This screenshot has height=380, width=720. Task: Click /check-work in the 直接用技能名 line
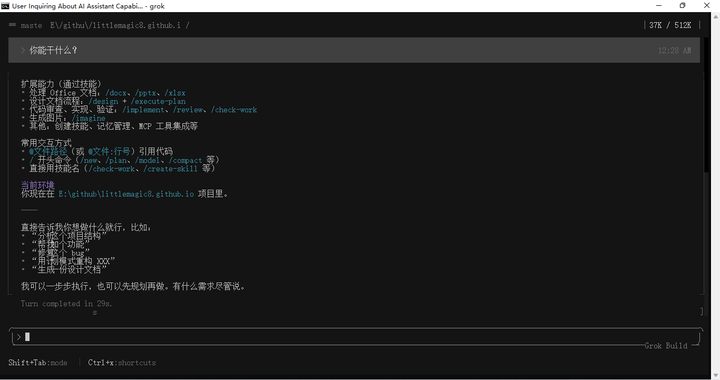pyautogui.click(x=112, y=169)
